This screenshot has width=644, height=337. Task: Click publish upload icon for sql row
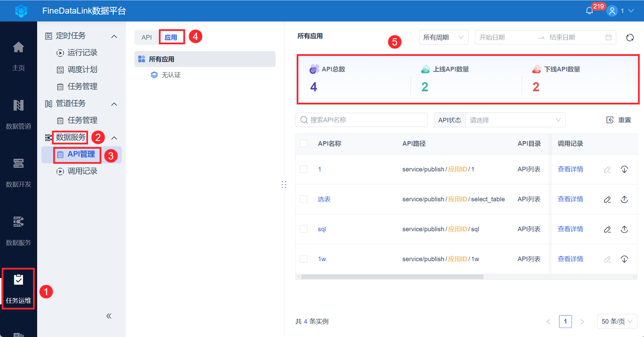point(624,229)
